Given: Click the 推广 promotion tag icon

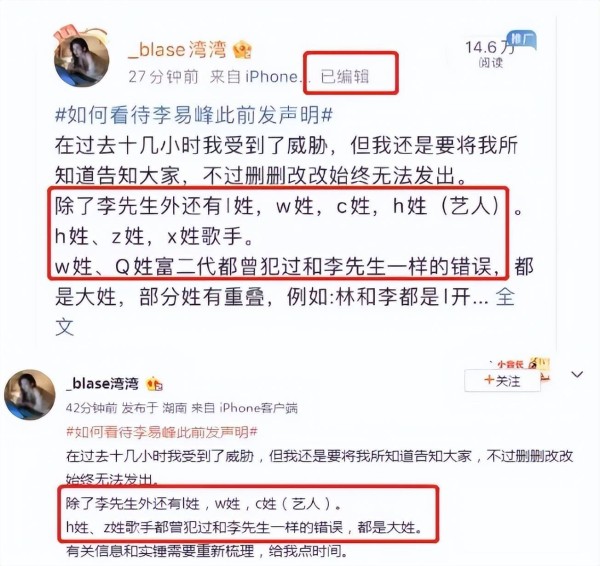Looking at the screenshot, I should 522,39.
